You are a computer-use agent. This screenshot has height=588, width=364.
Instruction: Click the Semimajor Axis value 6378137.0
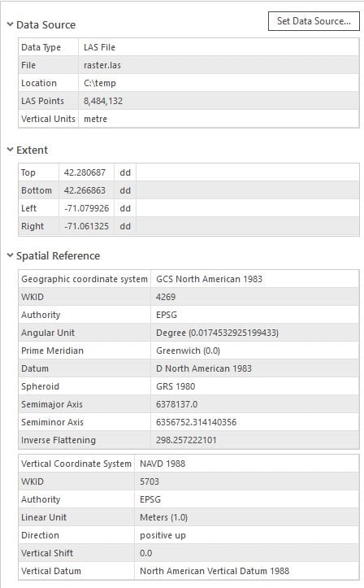pyautogui.click(x=176, y=404)
